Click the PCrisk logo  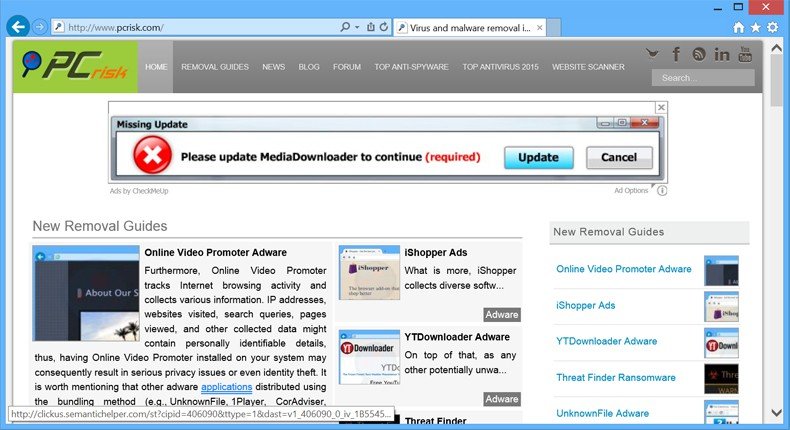[x=75, y=67]
